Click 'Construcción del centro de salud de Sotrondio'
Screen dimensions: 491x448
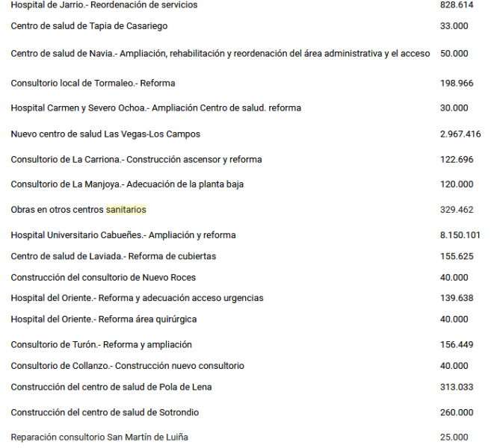pyautogui.click(x=105, y=413)
